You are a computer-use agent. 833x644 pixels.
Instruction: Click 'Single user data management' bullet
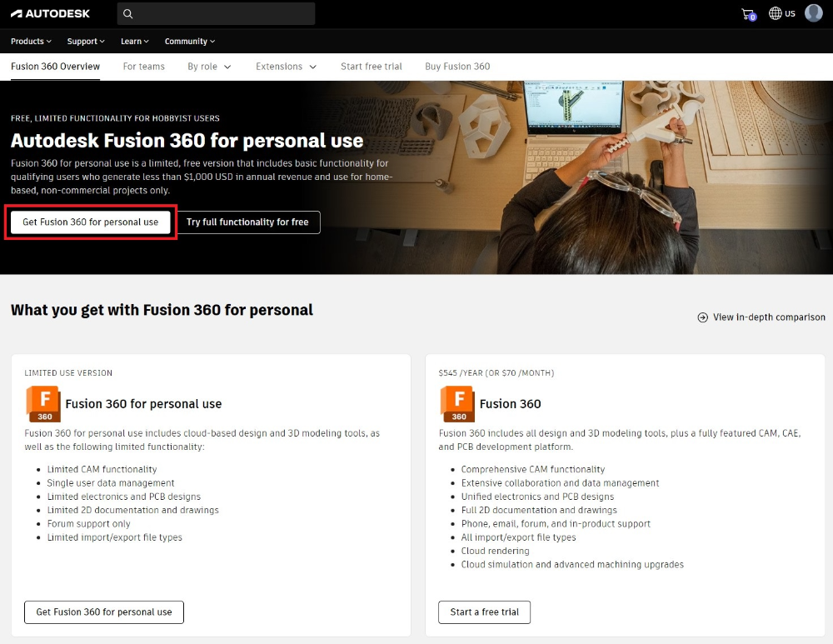(x=111, y=483)
